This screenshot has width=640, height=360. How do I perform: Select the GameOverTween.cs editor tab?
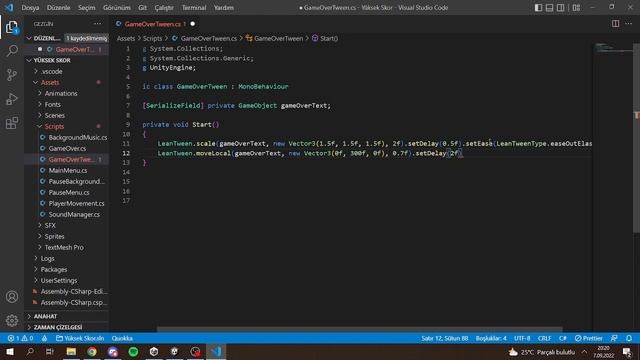click(x=153, y=24)
